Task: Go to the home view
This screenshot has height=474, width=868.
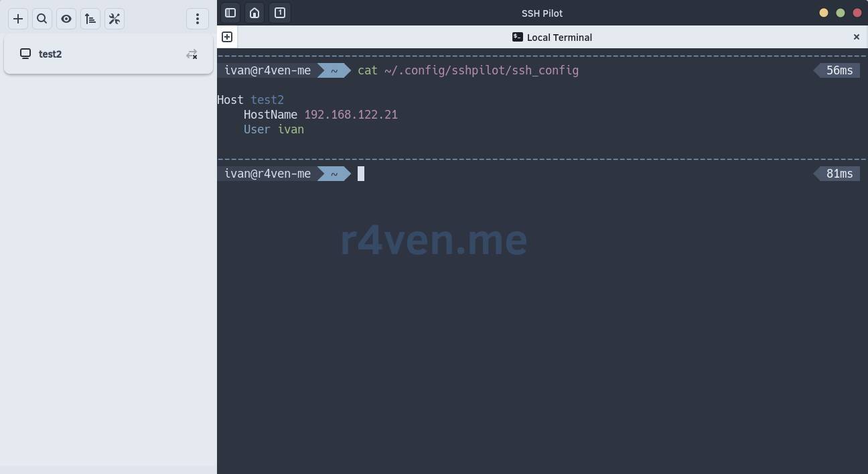Action: click(255, 13)
